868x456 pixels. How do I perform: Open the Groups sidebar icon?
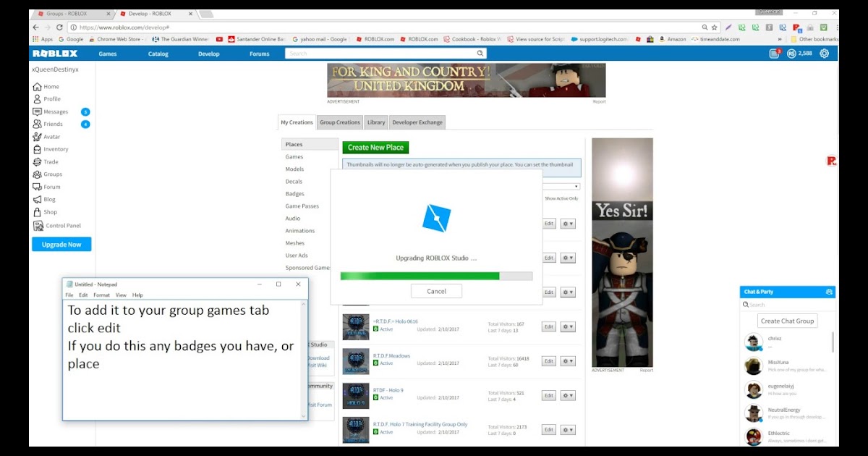[x=37, y=174]
